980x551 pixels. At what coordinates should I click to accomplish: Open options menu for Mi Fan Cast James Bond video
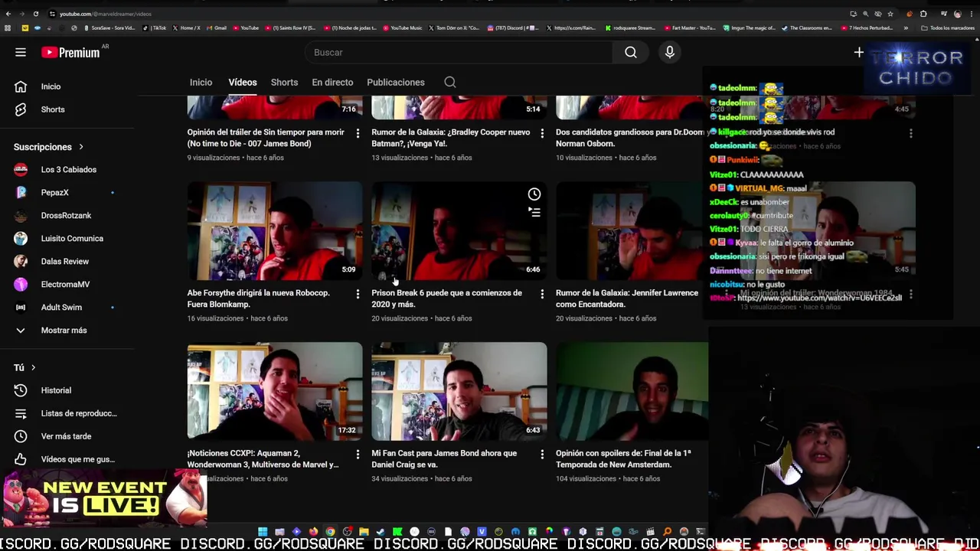(542, 455)
